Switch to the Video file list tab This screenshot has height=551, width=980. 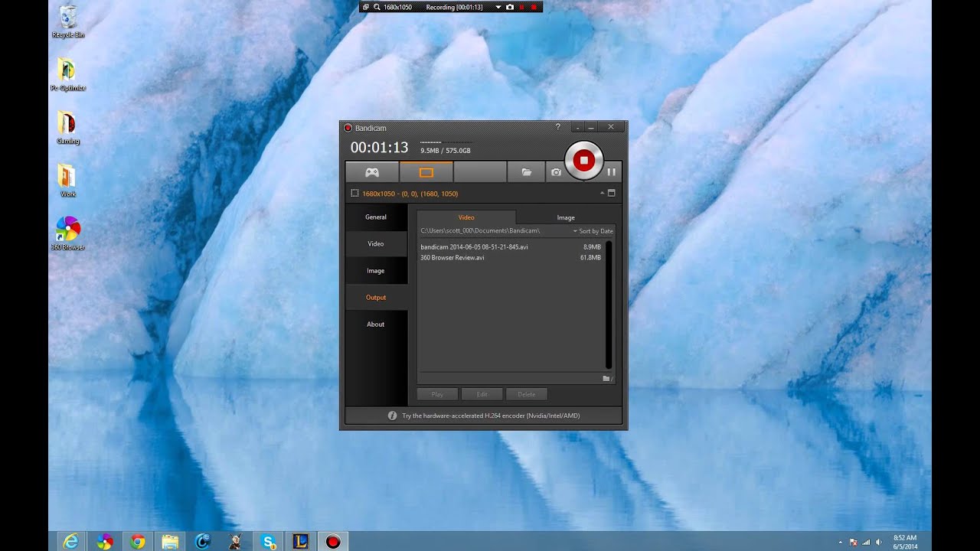point(466,217)
